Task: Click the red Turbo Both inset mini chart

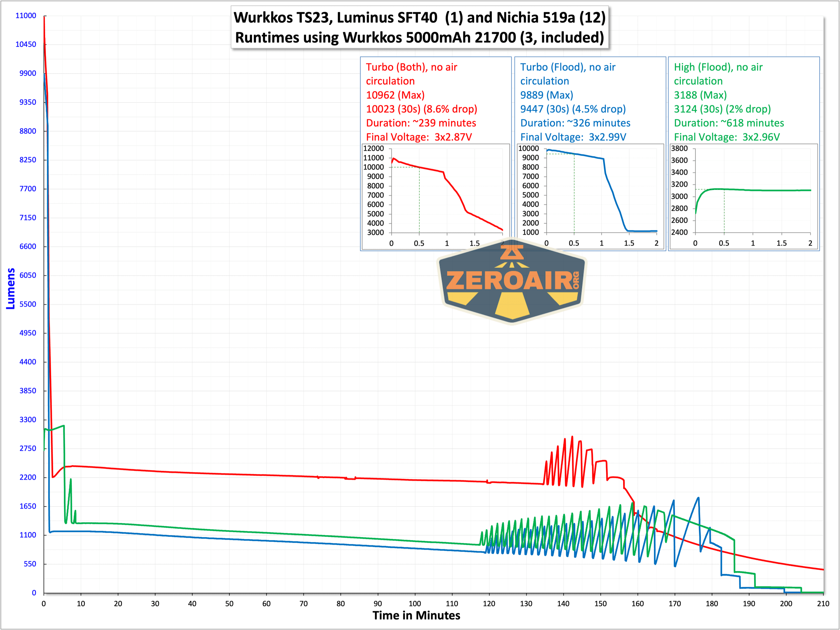Action: click(435, 196)
